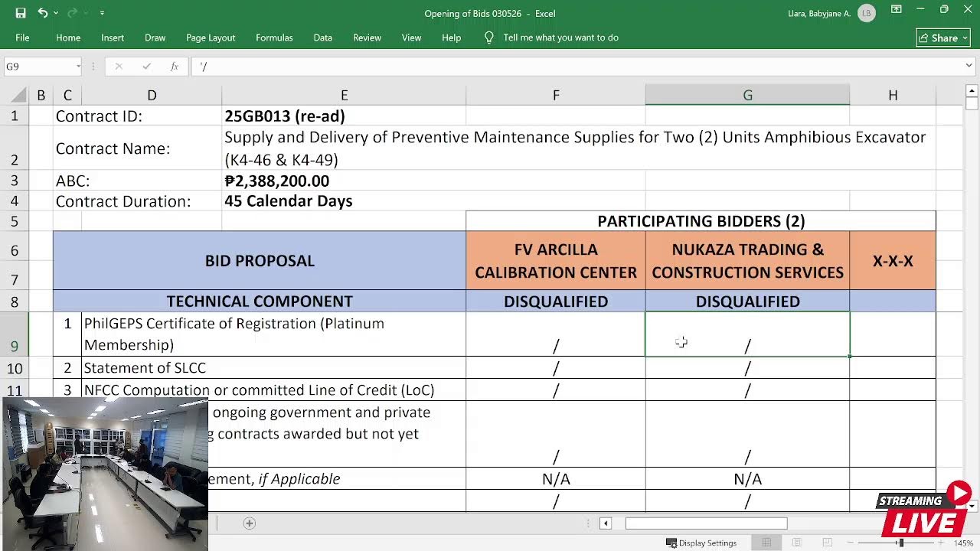
Task: Click 'Statement of SLCC' cell
Action: click(x=273, y=368)
